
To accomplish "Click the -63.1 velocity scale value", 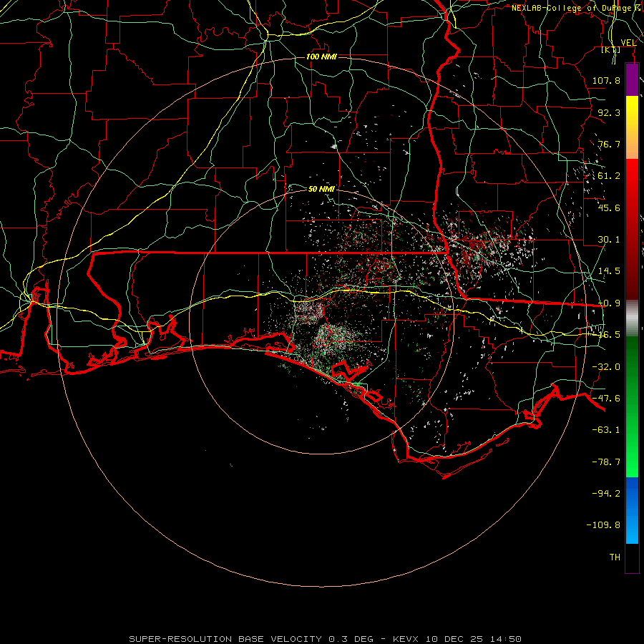I will coord(606,430).
